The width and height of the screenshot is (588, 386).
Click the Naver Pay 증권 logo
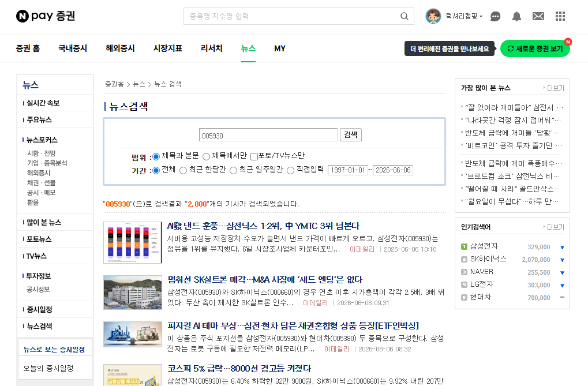[x=46, y=16]
